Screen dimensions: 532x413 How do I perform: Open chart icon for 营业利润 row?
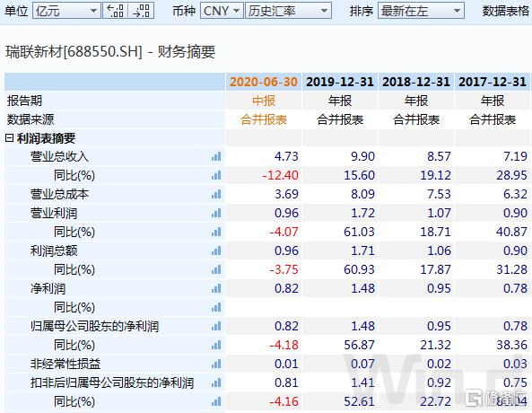pos(216,214)
